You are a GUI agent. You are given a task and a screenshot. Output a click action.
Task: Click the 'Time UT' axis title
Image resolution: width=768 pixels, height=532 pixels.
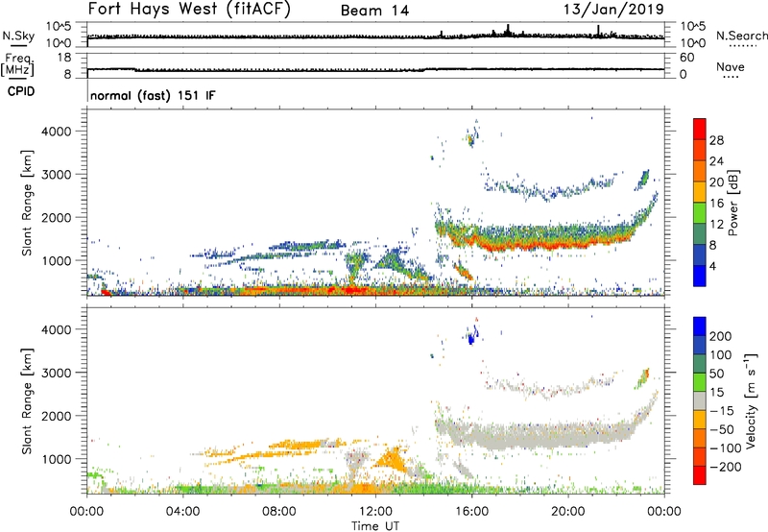pyautogui.click(x=375, y=526)
